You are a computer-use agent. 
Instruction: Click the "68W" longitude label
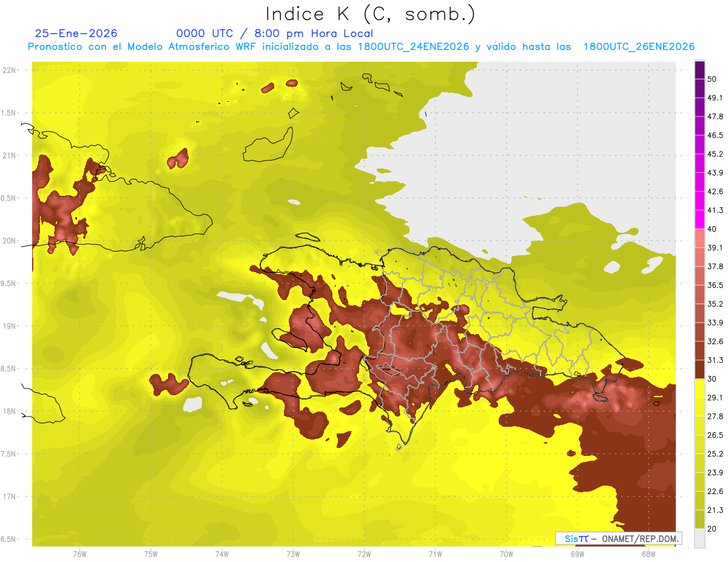point(649,554)
